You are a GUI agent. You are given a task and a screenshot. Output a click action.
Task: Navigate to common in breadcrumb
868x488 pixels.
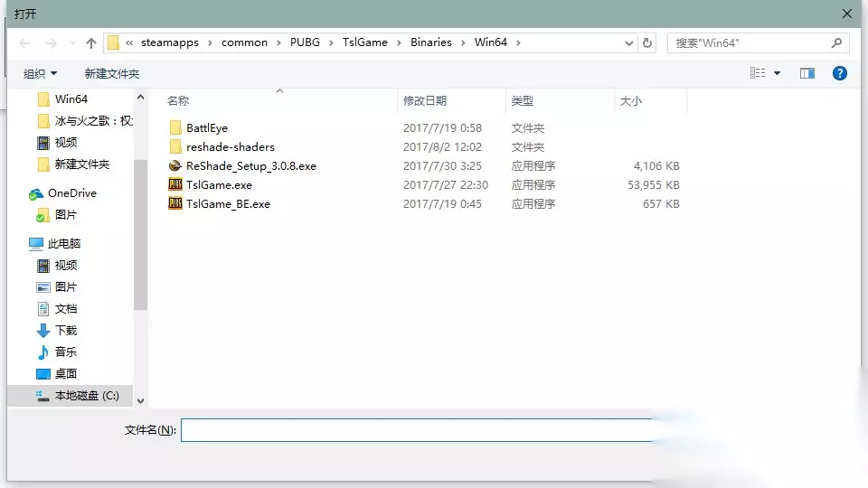click(244, 42)
